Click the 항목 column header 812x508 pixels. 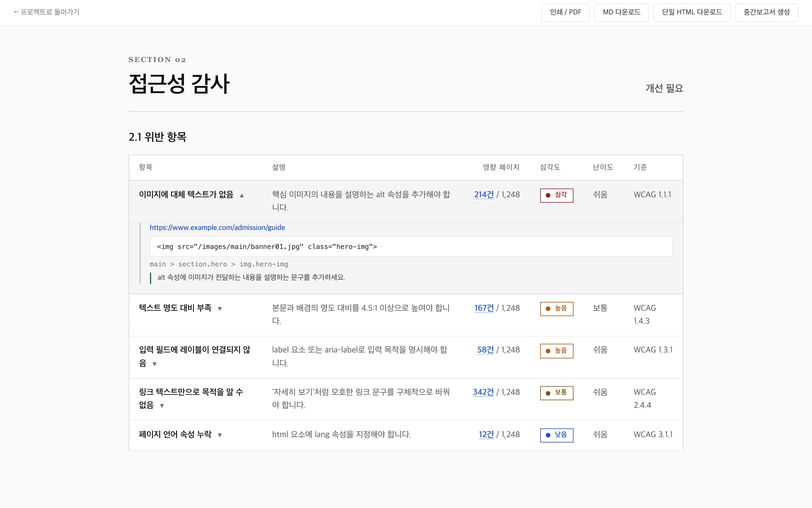click(x=145, y=167)
